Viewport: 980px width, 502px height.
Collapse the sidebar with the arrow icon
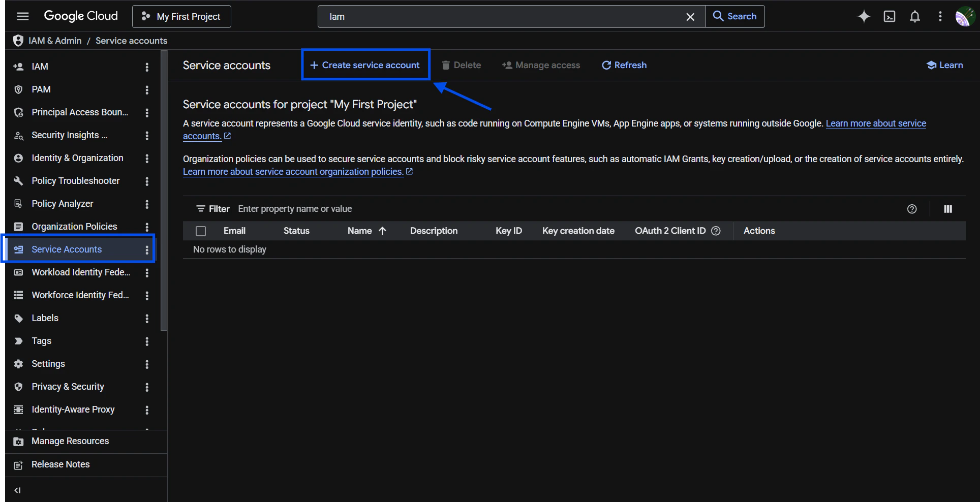pos(18,490)
